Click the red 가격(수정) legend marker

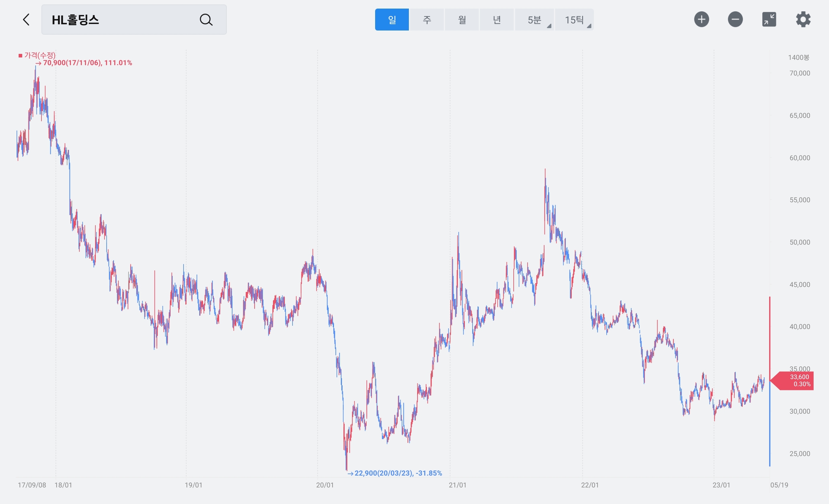pos(20,55)
